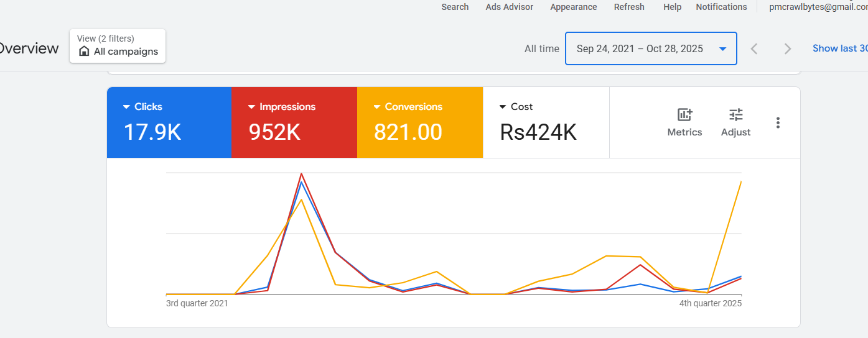
Task: Expand the Impressions metric dropdown arrow
Action: (x=251, y=107)
